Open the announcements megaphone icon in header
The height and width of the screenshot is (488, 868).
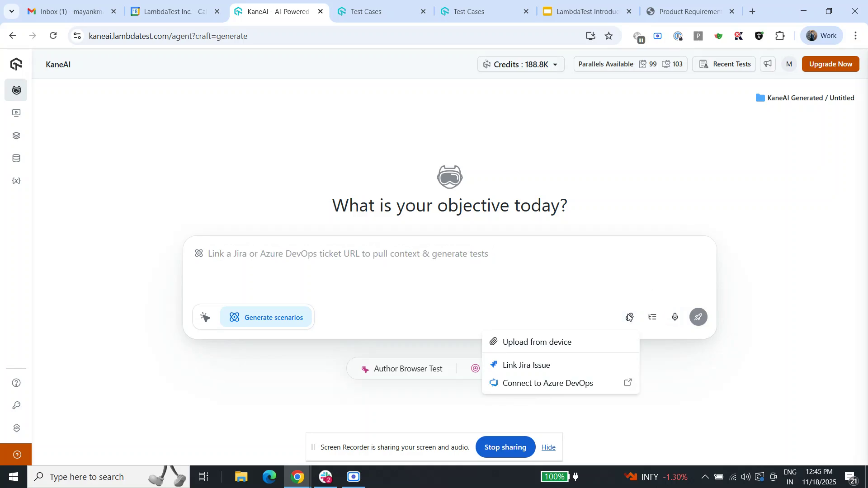point(767,64)
